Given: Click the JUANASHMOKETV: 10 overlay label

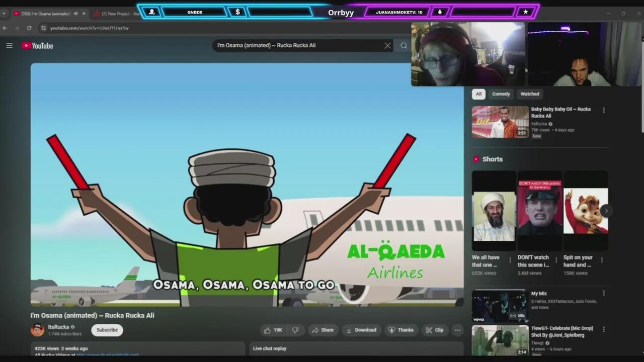Looking at the screenshot, I should (x=399, y=12).
